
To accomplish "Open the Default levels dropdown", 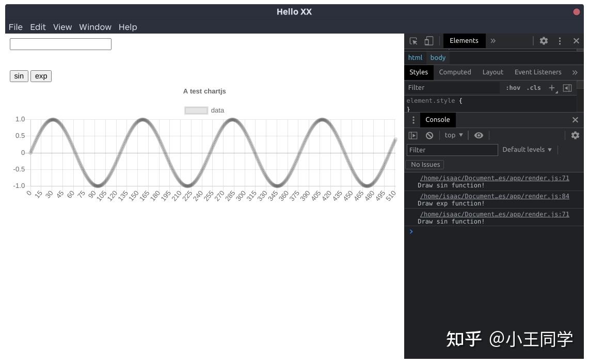I will [526, 150].
